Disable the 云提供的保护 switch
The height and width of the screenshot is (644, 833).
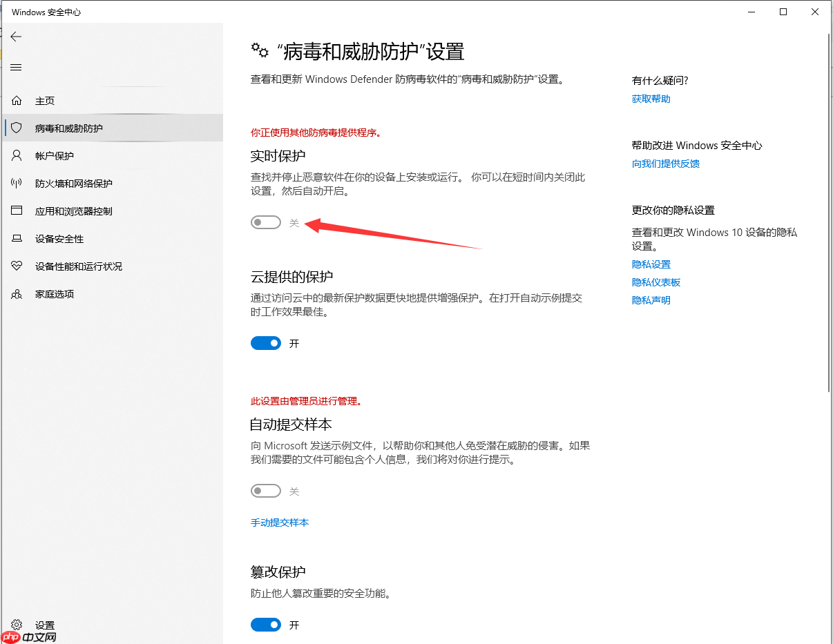pos(265,343)
